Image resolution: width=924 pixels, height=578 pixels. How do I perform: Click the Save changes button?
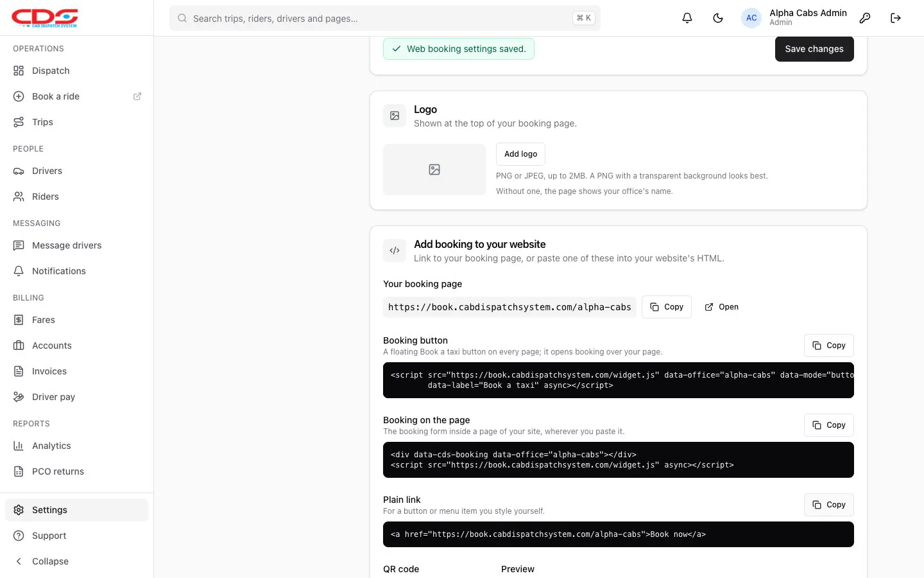[814, 49]
